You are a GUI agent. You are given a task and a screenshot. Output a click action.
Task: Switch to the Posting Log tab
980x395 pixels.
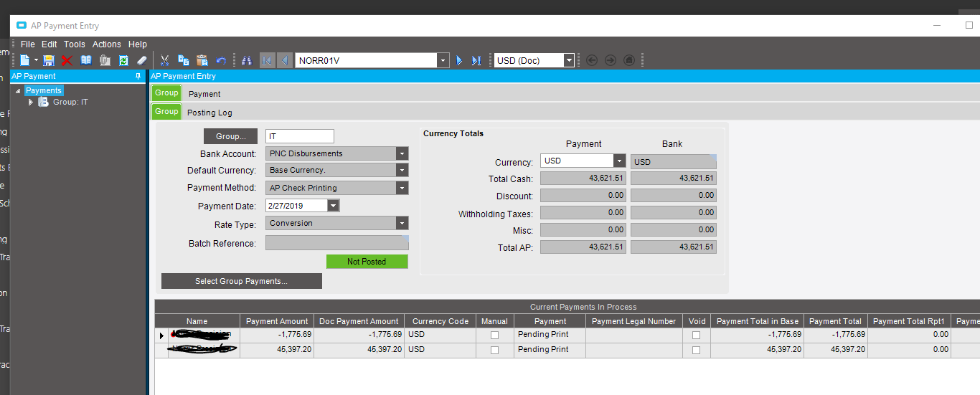click(x=209, y=113)
